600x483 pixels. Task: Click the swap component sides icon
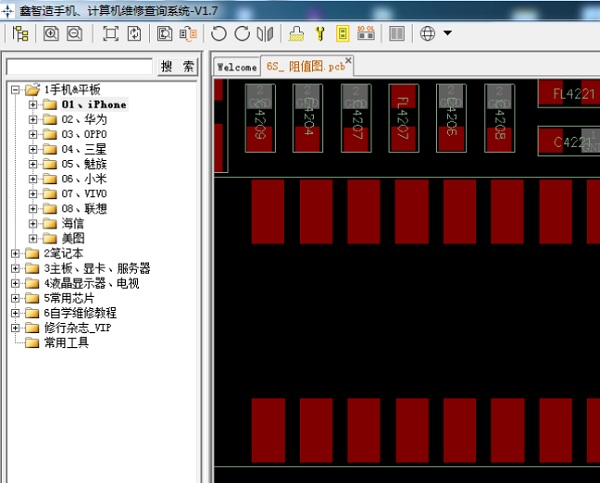(x=188, y=34)
